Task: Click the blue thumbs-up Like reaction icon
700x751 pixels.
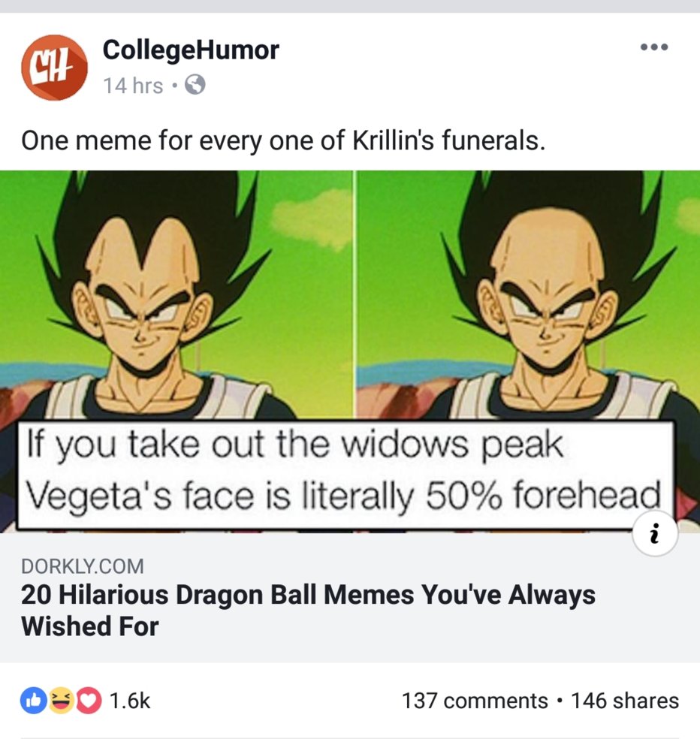Action: point(33,701)
